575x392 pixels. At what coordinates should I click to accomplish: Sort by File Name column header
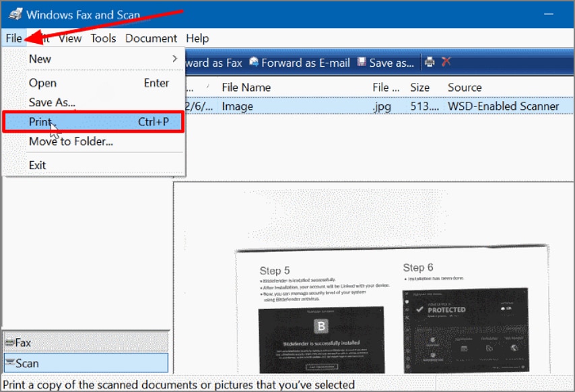pyautogui.click(x=246, y=88)
